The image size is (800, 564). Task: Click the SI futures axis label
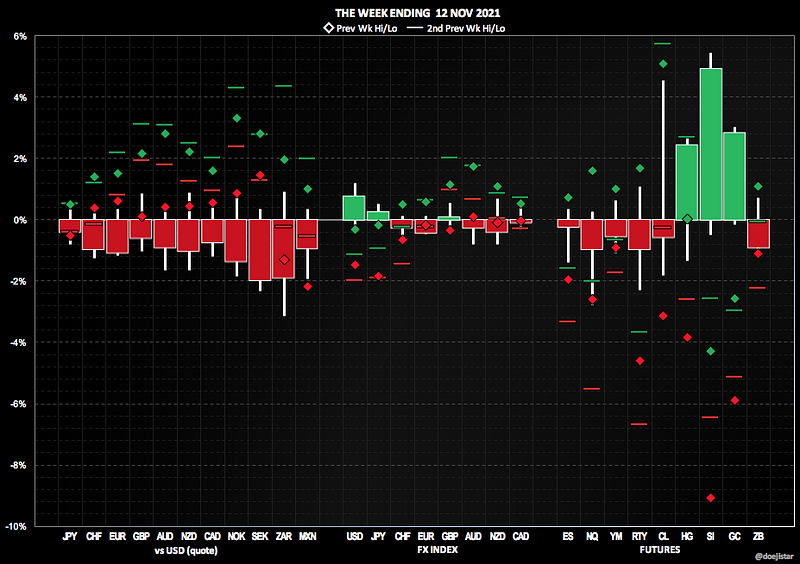[x=710, y=536]
